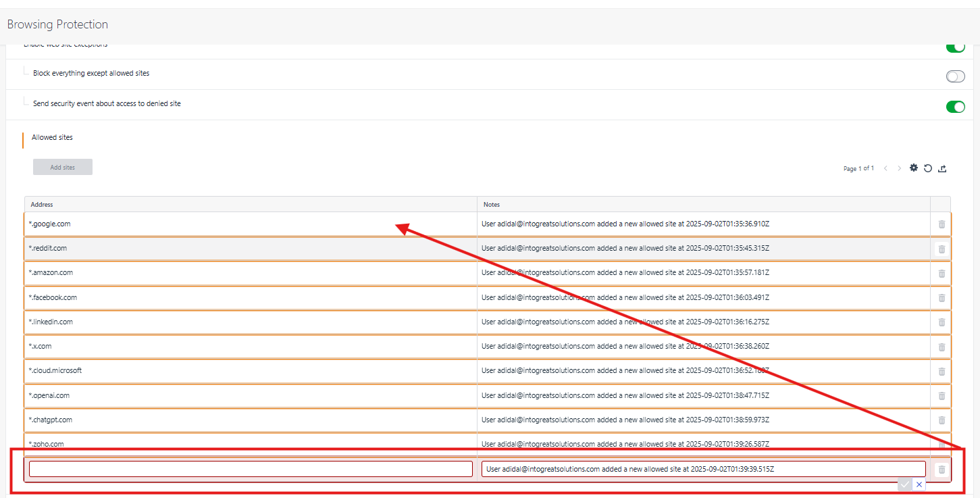Viewport: 980px width, 498px height.
Task: Click the empty Address input field
Action: click(x=251, y=469)
